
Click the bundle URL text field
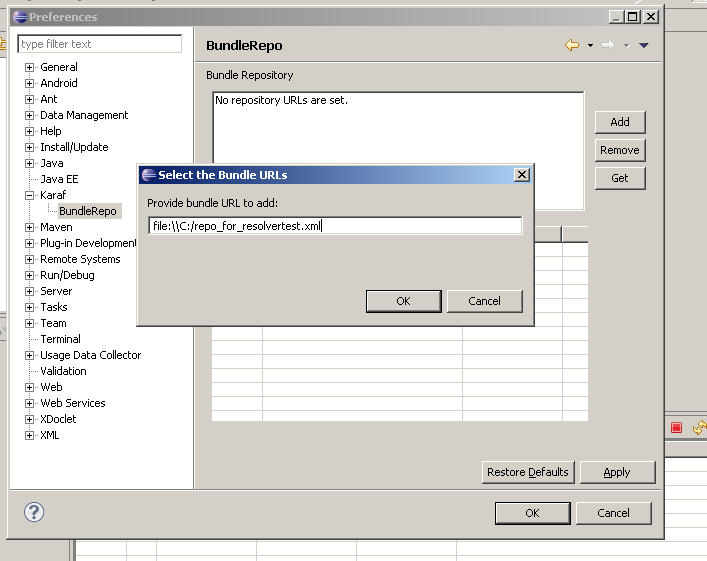335,225
